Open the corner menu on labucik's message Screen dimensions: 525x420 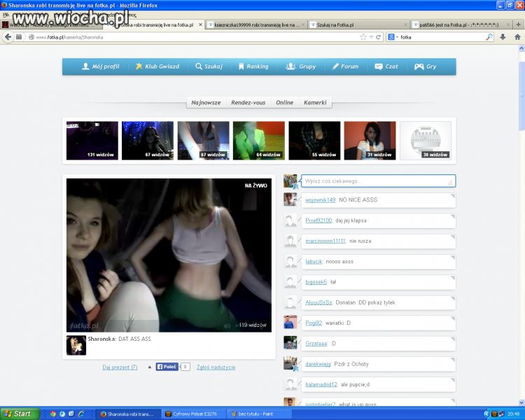pos(453,257)
